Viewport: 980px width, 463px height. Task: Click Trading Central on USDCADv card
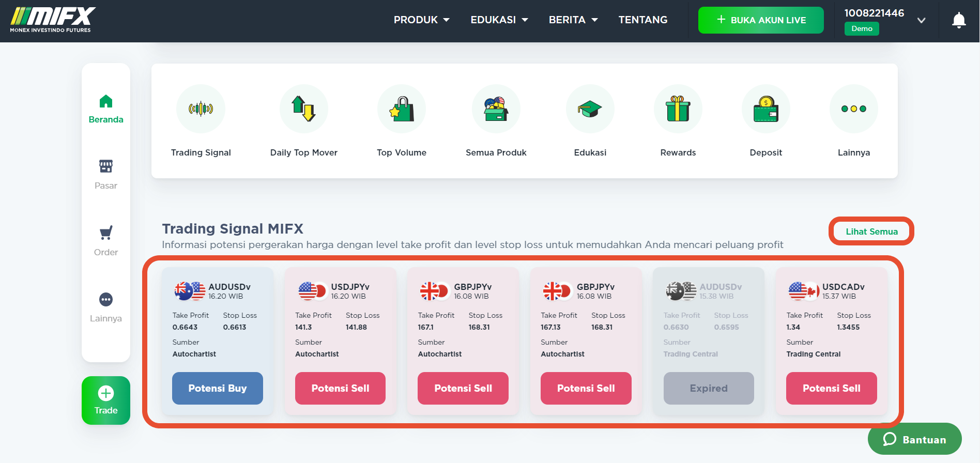point(814,354)
